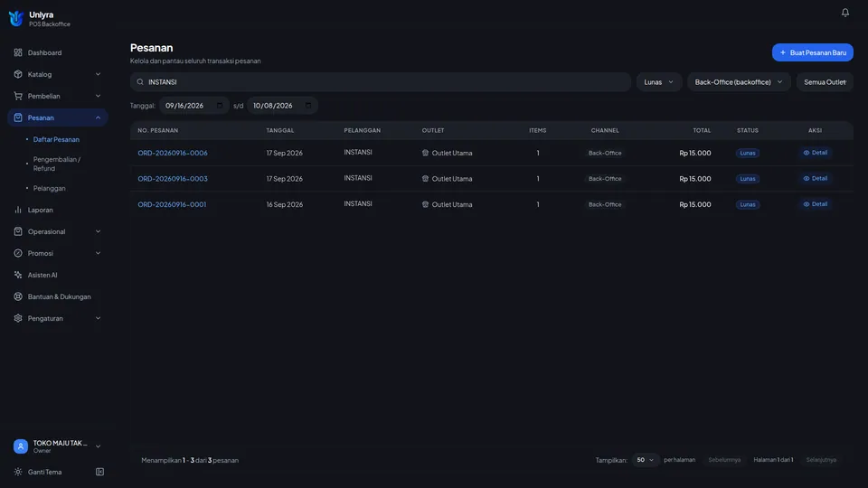Click outlet icon in ORD-20260916-0001 row
This screenshot has width=868, height=488.
425,204
